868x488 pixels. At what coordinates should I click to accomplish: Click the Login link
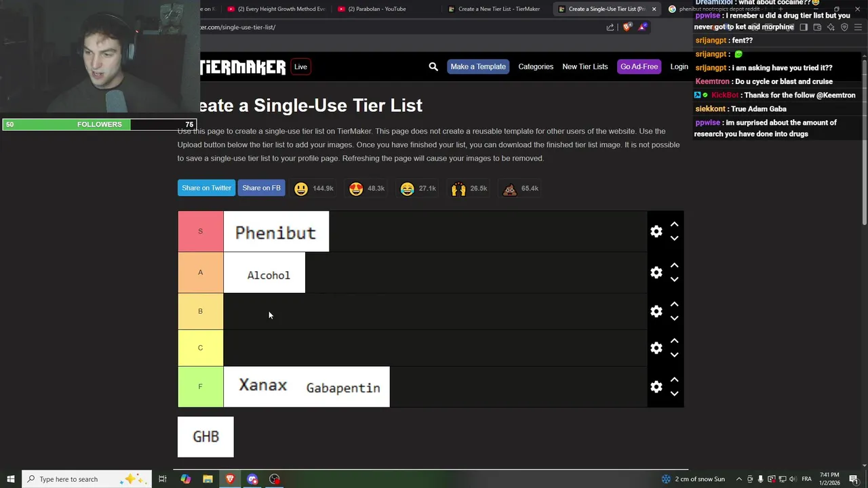[679, 66]
